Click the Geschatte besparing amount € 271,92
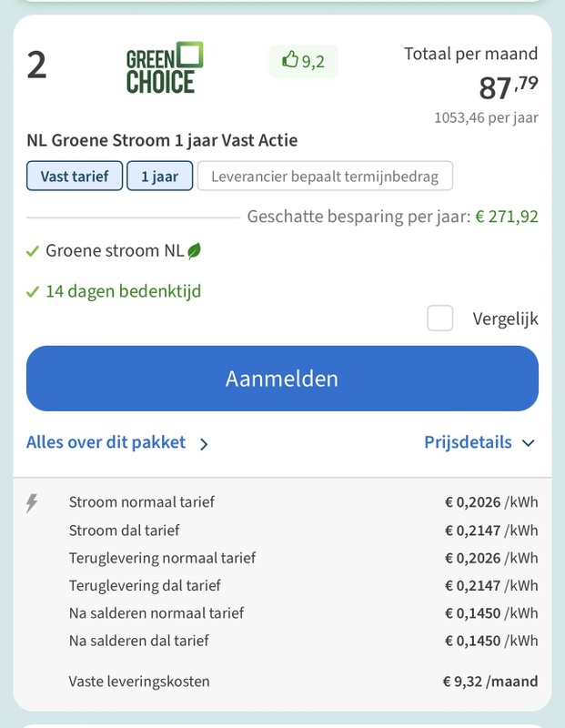565x728 pixels. [x=507, y=217]
